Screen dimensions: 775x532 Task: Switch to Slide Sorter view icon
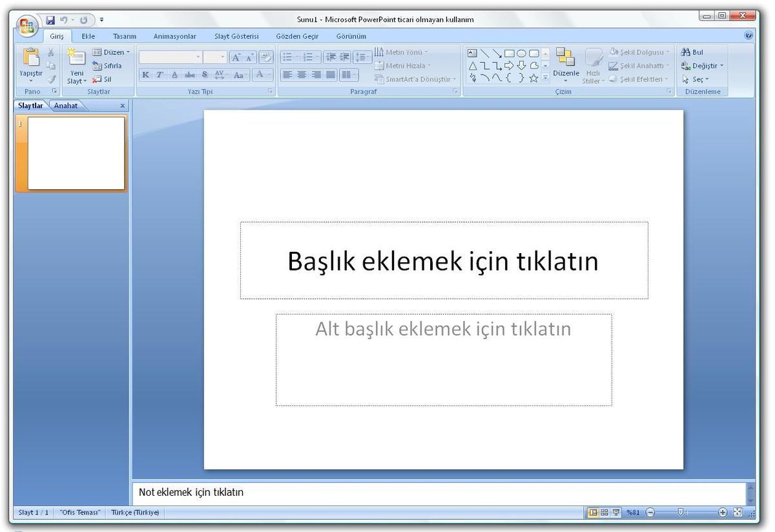604,512
